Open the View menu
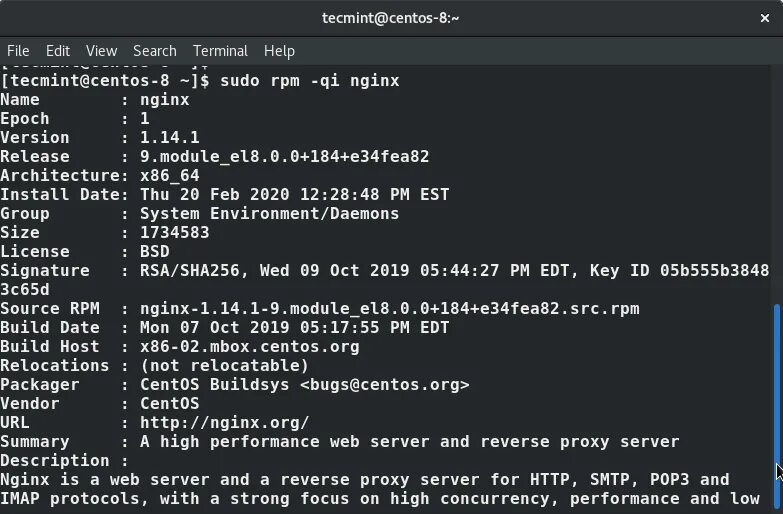Viewport: 783px width, 514px height. (x=101, y=50)
